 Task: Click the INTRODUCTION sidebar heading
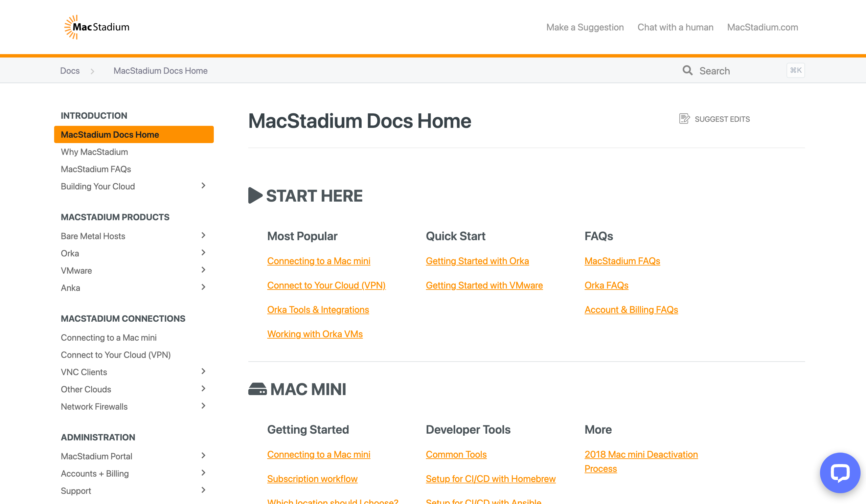coord(94,116)
